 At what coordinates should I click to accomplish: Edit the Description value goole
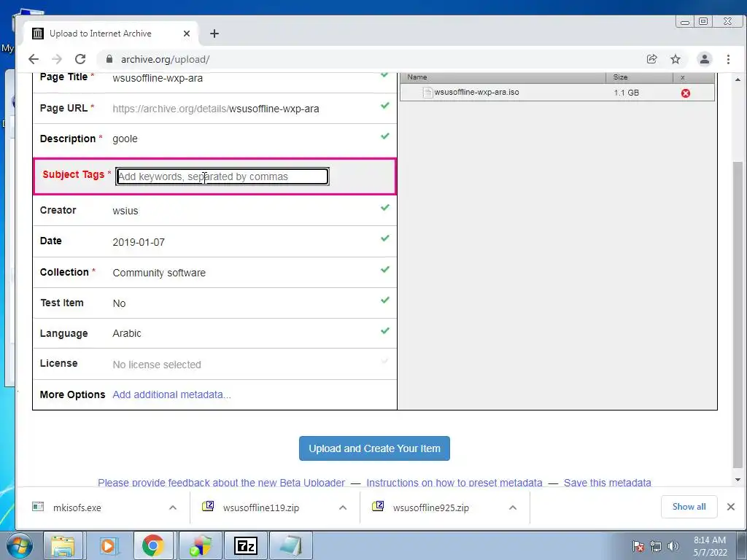(125, 139)
